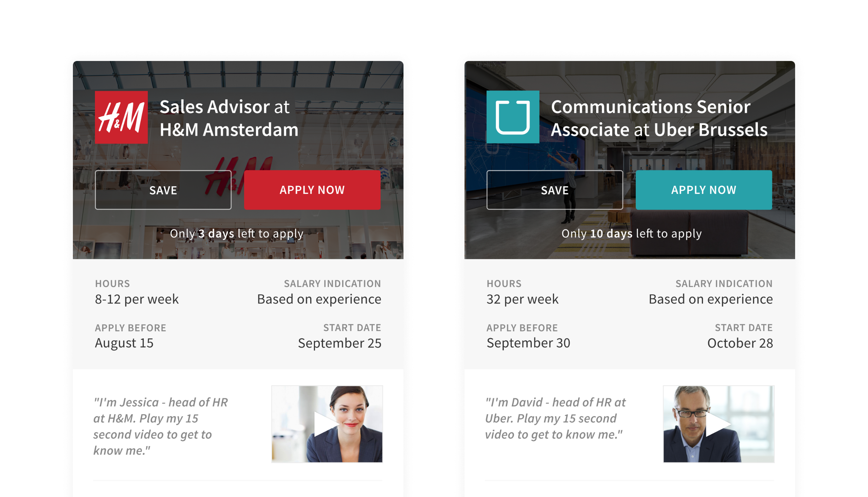
Task: Click the "Only 3 days left" notice
Action: pos(236,233)
